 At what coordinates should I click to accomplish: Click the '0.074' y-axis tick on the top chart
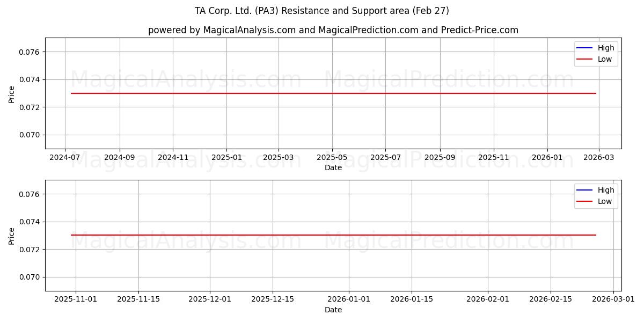[31, 79]
